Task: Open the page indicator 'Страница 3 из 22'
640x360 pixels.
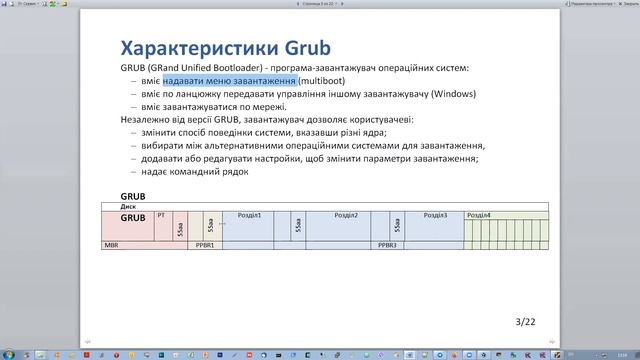Action: point(320,3)
